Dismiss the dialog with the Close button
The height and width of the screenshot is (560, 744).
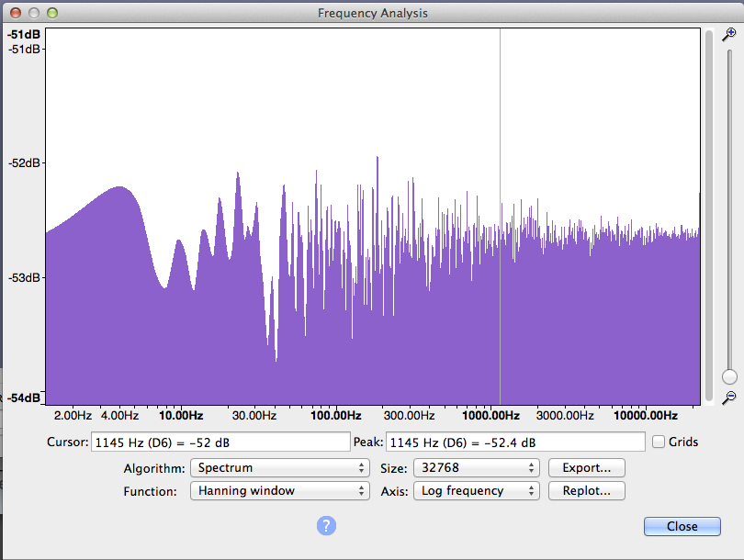tap(682, 525)
